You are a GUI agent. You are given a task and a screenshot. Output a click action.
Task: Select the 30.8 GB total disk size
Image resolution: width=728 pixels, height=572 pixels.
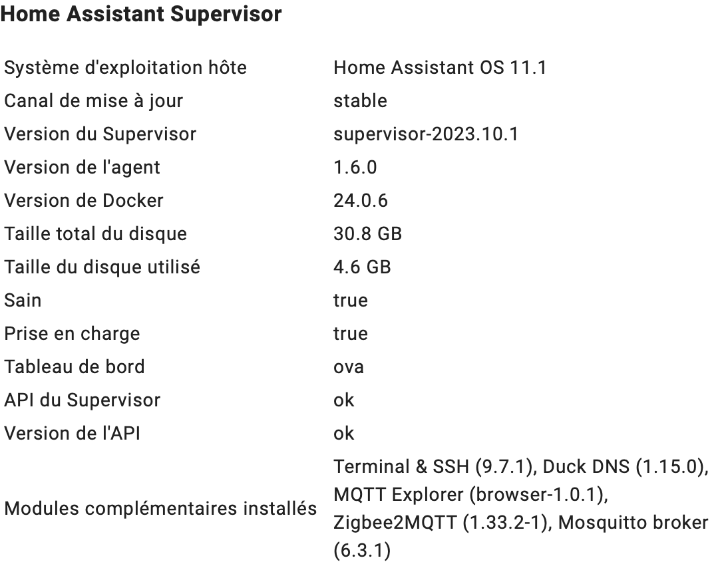(x=368, y=234)
